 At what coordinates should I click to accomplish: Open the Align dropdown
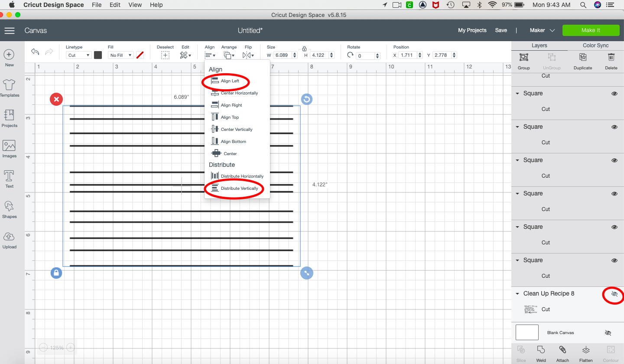click(x=210, y=55)
